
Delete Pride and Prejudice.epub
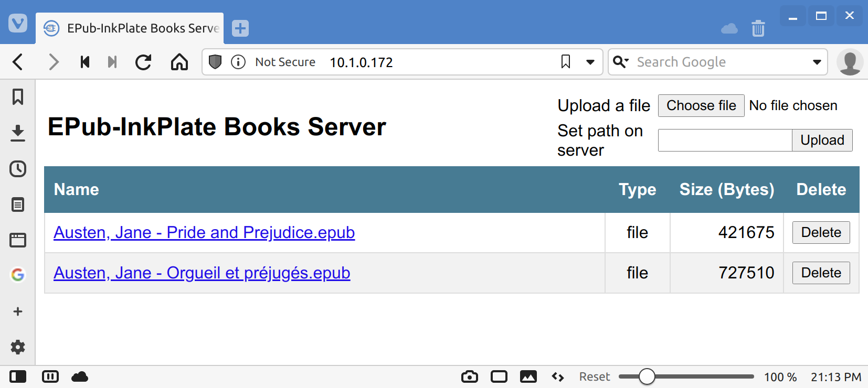821,232
